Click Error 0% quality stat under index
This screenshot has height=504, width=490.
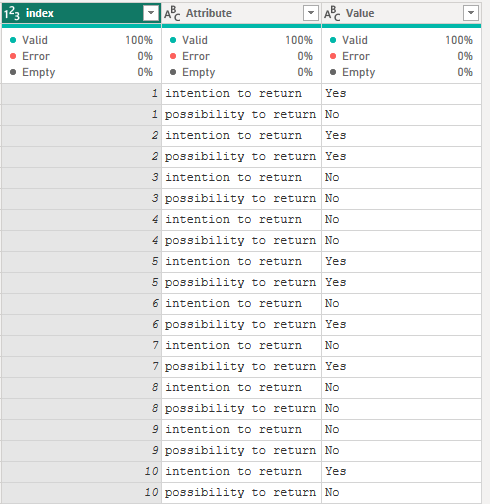(81, 56)
